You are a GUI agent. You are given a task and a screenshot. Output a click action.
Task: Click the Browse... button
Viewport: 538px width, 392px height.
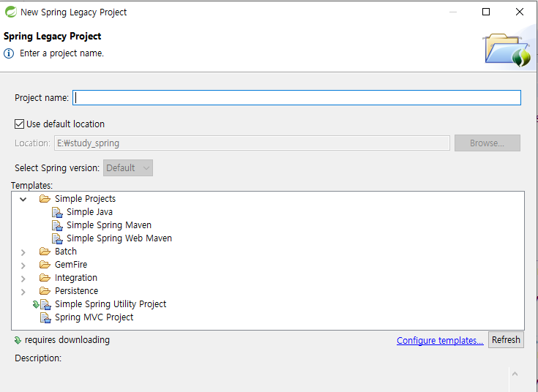487,143
